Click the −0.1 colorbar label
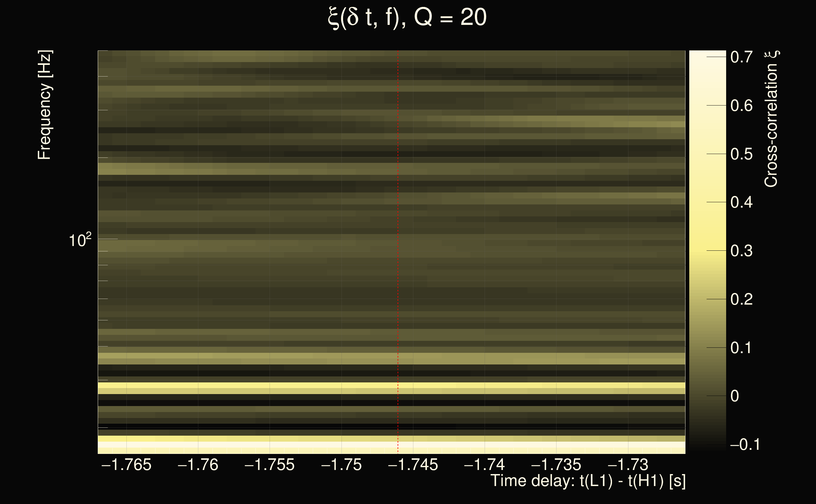The height and width of the screenshot is (504, 816). click(745, 444)
